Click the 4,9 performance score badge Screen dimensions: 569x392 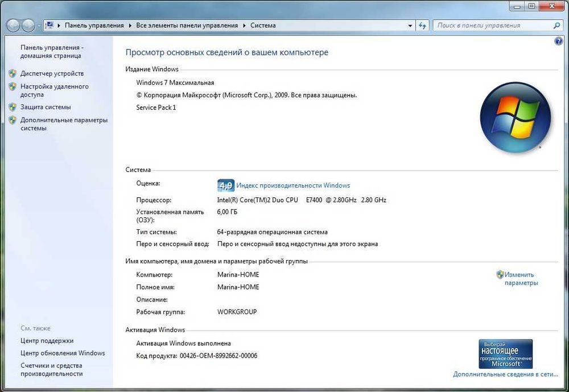point(226,185)
